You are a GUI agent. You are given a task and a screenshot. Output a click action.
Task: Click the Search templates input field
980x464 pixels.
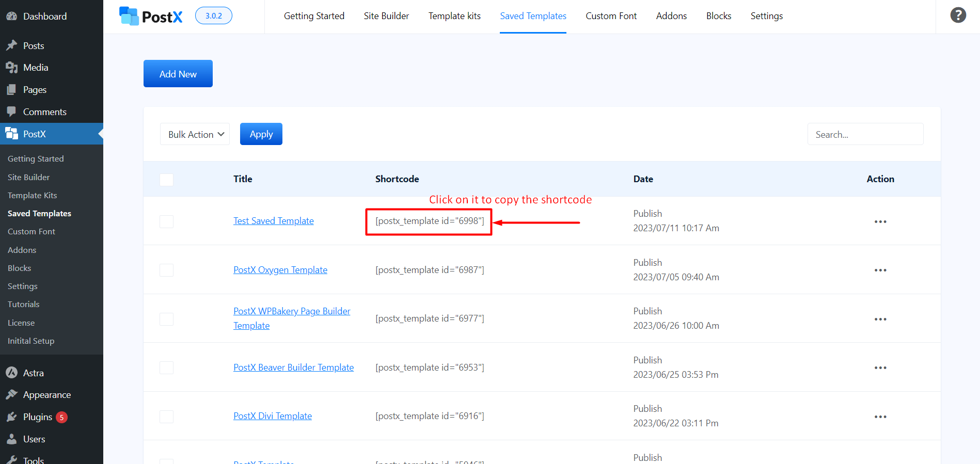click(865, 134)
